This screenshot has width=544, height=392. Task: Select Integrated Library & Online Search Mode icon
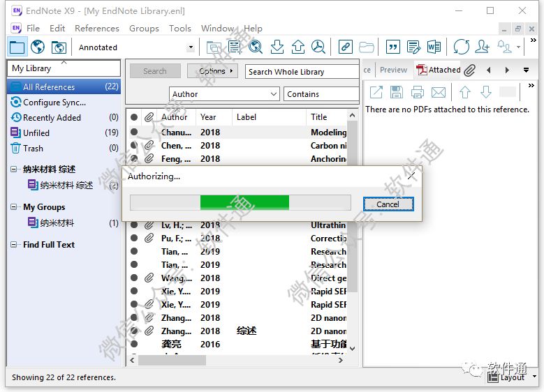pyautogui.click(x=59, y=47)
